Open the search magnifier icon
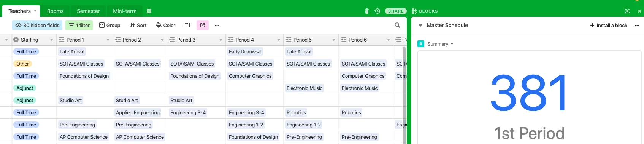Viewport: 644px width, 144px height. [397, 25]
